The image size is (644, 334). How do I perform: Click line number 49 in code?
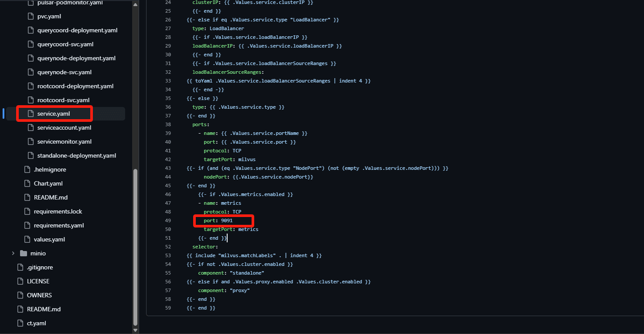point(168,220)
